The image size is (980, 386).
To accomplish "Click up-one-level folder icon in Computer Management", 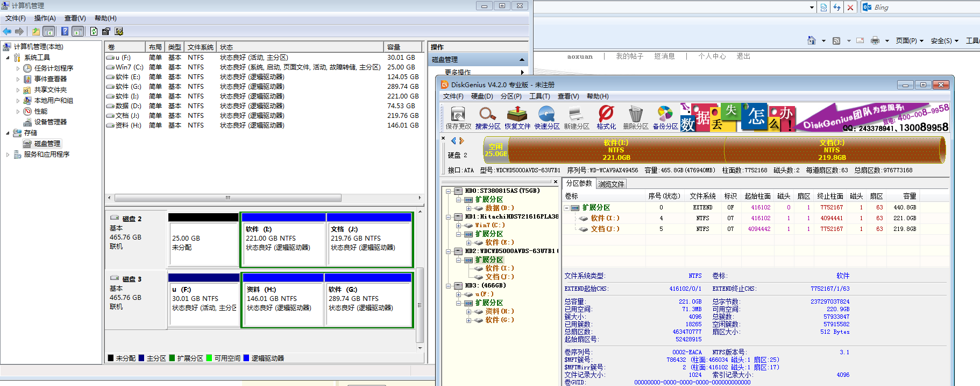I will [35, 31].
